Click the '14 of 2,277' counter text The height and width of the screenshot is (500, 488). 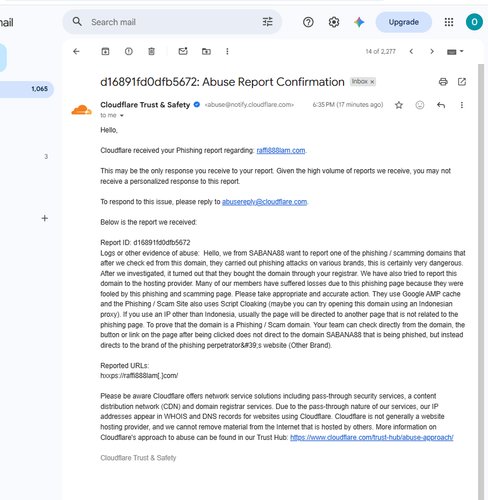point(380,51)
